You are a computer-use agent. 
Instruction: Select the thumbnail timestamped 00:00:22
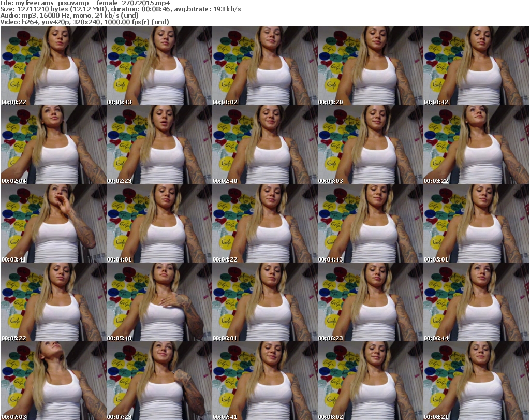[54, 66]
